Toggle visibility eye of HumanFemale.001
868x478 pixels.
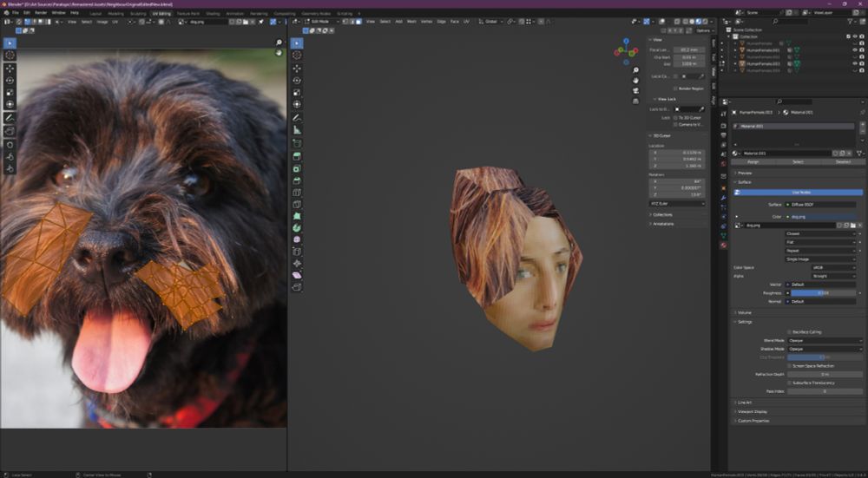tap(855, 49)
